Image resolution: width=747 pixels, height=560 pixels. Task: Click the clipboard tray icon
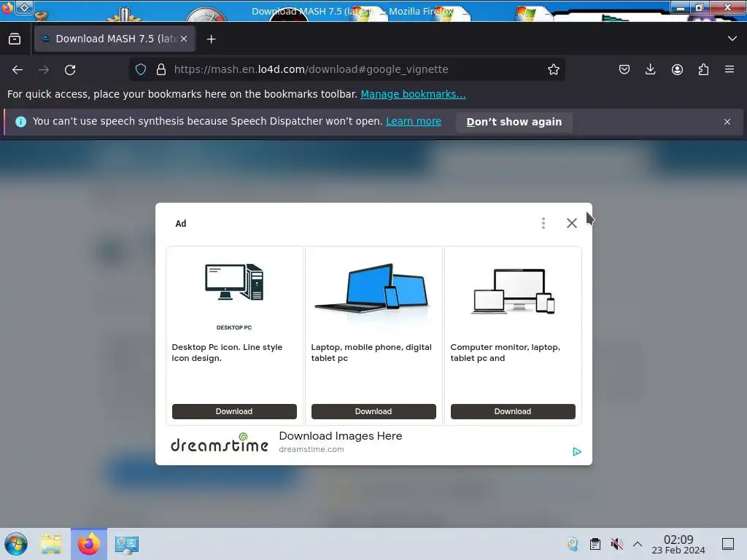[x=595, y=544]
